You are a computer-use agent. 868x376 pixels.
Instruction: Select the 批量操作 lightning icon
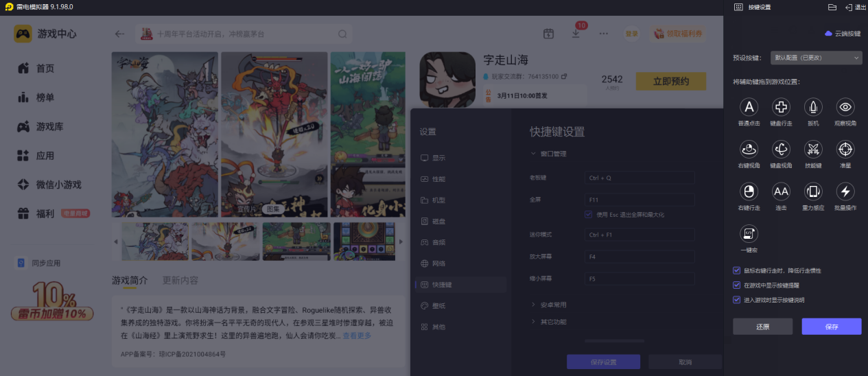pyautogui.click(x=845, y=191)
